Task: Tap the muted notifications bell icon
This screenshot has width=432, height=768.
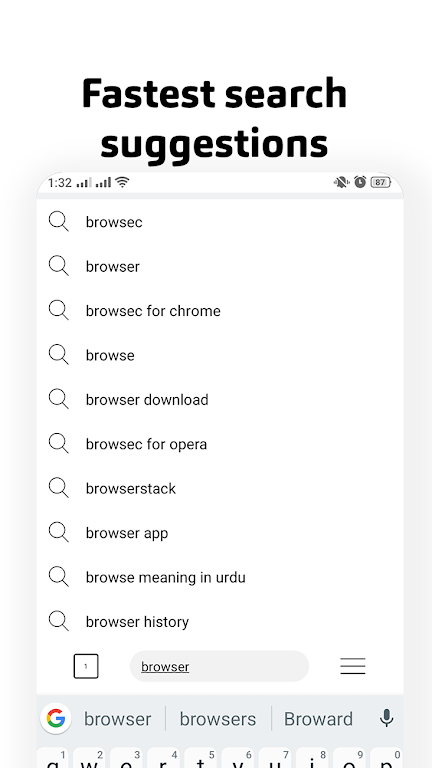Action: click(x=341, y=182)
